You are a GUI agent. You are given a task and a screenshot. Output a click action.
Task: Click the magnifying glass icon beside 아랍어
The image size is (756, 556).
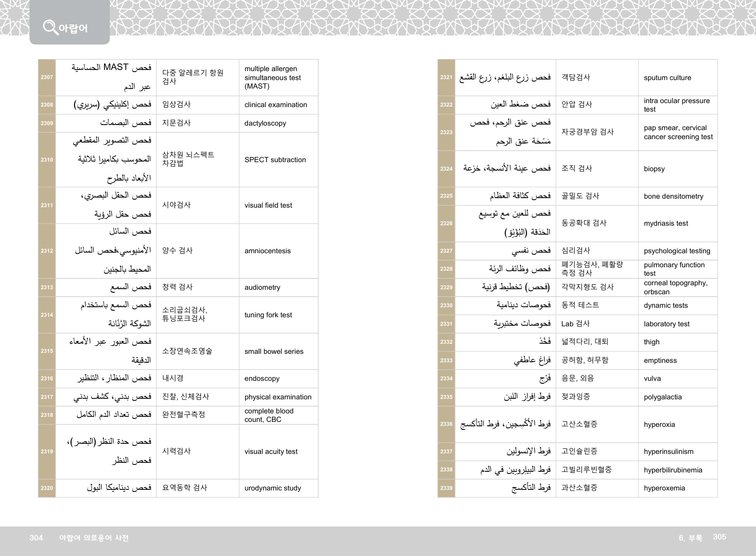click(x=50, y=27)
